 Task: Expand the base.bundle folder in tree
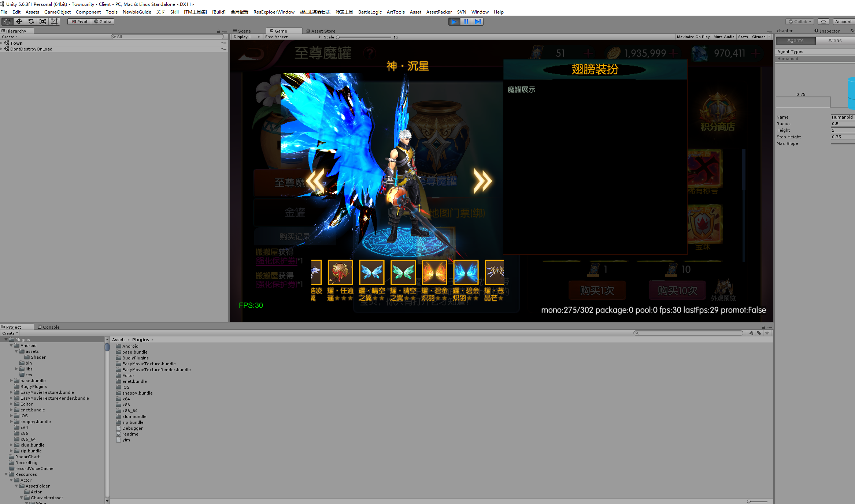(11, 381)
